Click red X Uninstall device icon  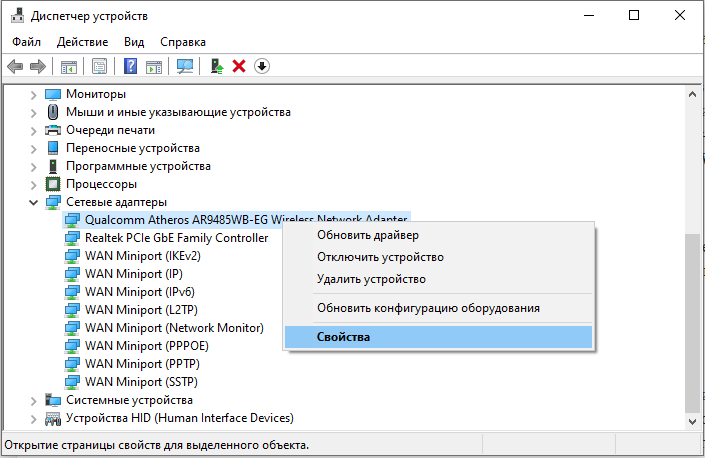(x=239, y=67)
